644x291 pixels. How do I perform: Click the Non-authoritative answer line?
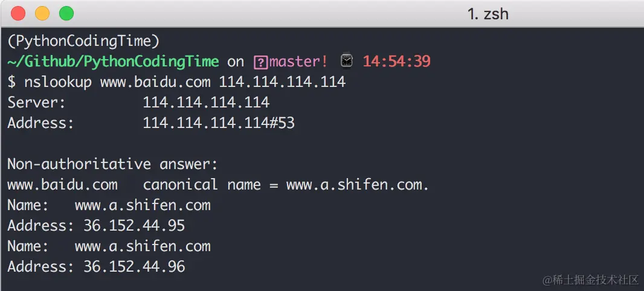tap(112, 164)
